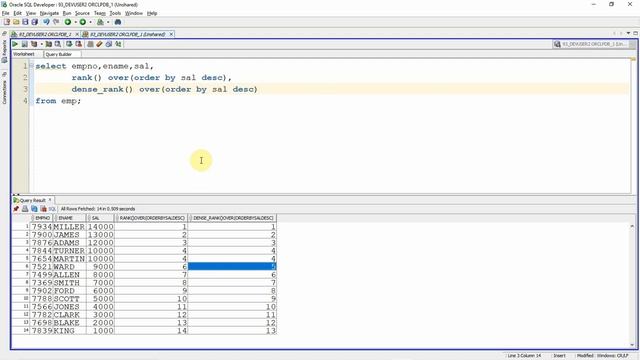This screenshot has height=360, width=640.
Task: Click the Commit icon in worksheet toolbar
Action: click(69, 44)
